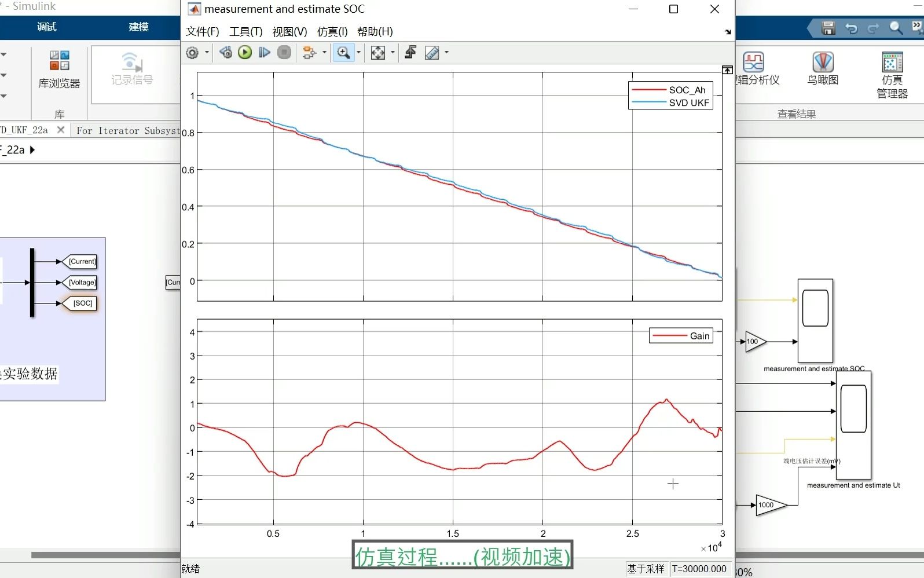Click the 端电压估计误差(mV) signal label
This screenshot has width=924, height=578.
[x=812, y=461]
